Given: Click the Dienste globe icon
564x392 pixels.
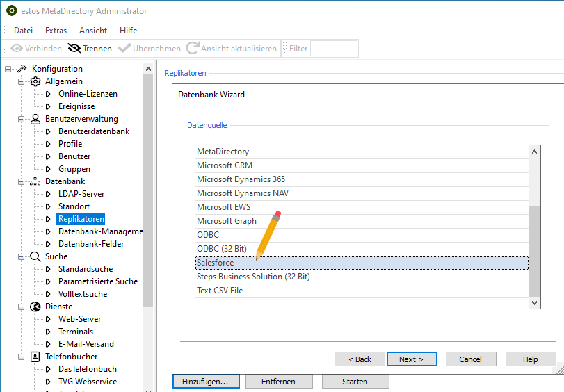Looking at the screenshot, I should pyautogui.click(x=35, y=307).
